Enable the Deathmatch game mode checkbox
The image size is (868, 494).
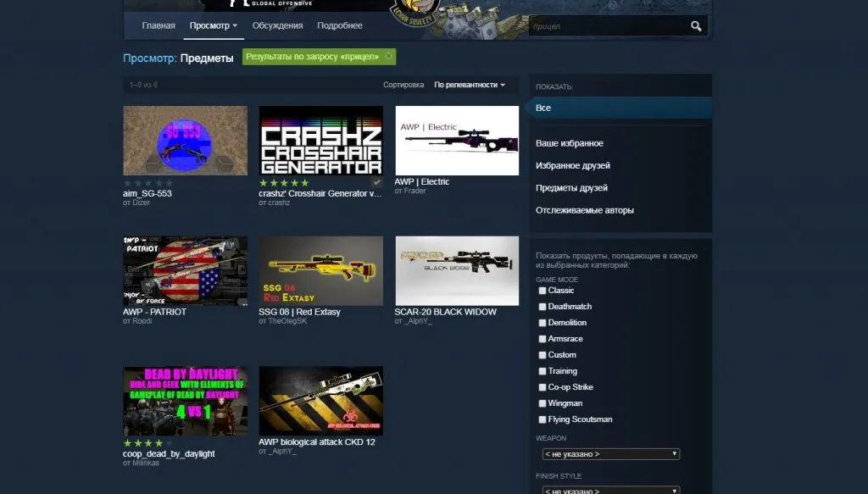[542, 307]
